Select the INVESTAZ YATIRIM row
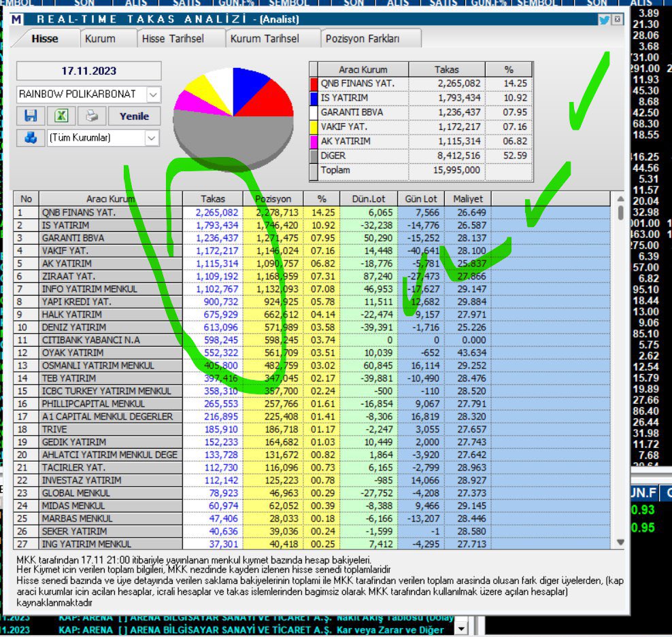 click(x=312, y=480)
